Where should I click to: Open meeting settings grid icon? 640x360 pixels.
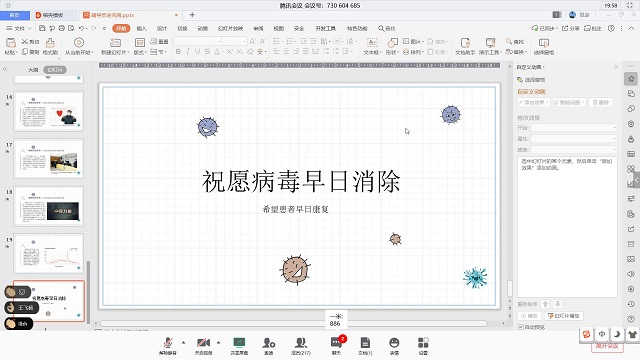pyautogui.click(x=423, y=345)
